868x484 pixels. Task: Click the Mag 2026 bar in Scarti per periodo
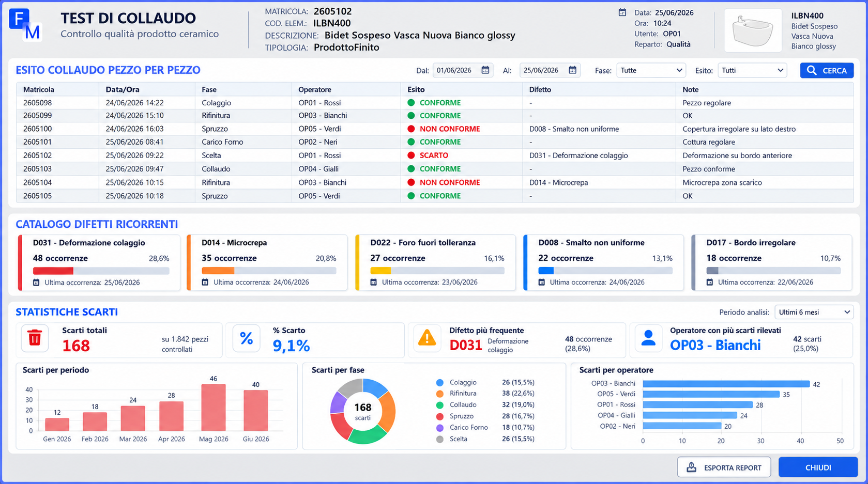pyautogui.click(x=214, y=408)
